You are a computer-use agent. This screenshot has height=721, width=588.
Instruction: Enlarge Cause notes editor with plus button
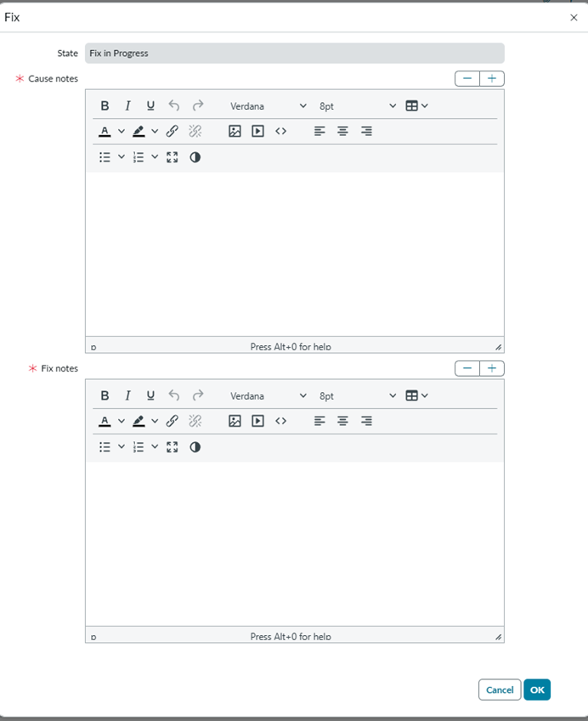pyautogui.click(x=492, y=78)
